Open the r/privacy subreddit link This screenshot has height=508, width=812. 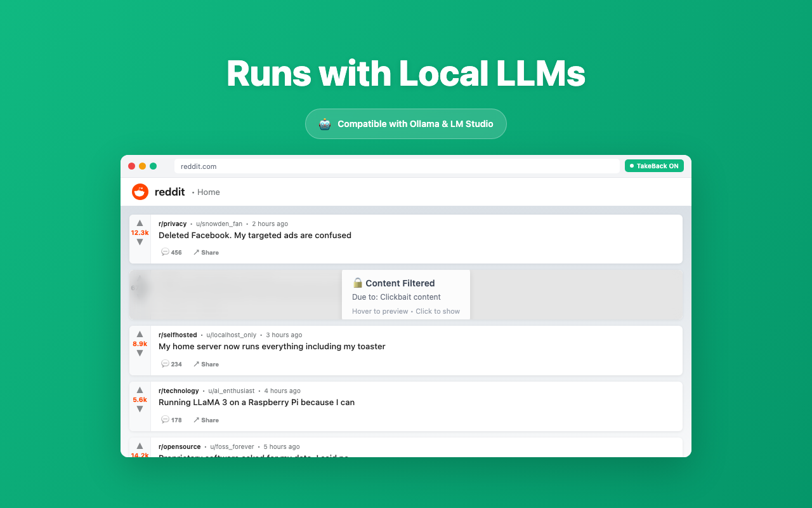(x=173, y=224)
